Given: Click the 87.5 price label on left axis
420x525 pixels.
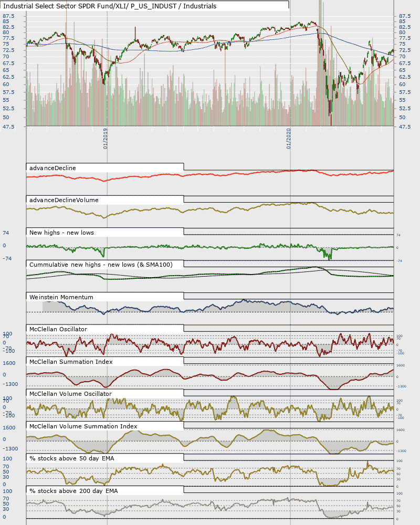Looking at the screenshot, I should coord(8,16).
